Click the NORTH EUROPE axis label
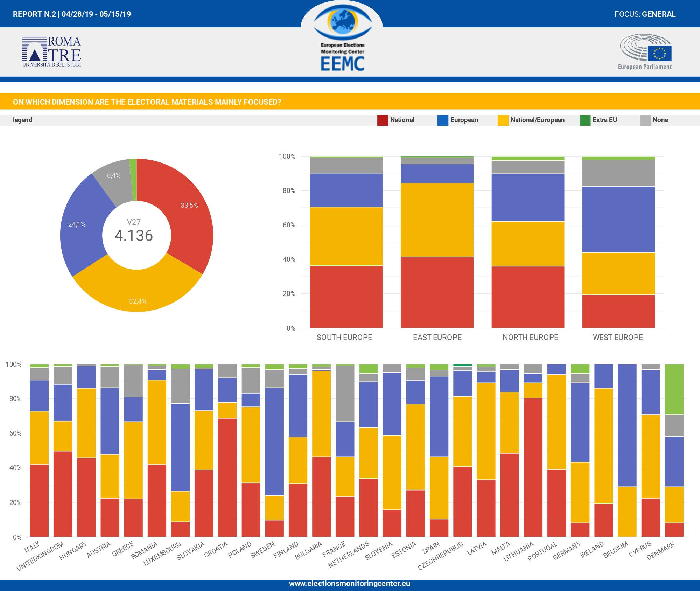 (530, 337)
